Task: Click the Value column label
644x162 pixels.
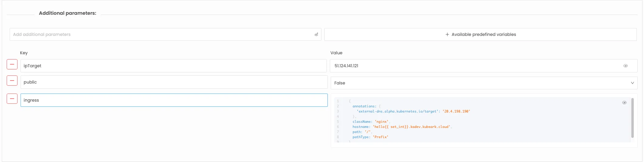Action: pyautogui.click(x=336, y=53)
